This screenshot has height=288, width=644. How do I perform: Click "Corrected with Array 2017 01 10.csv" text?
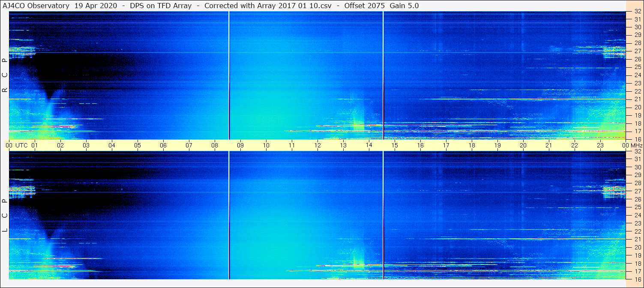268,6
